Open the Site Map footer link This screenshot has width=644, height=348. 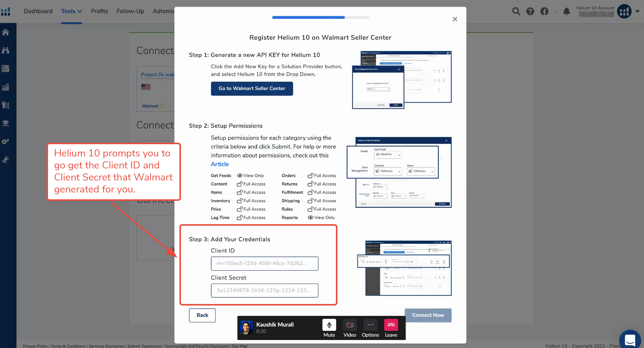(x=239, y=346)
